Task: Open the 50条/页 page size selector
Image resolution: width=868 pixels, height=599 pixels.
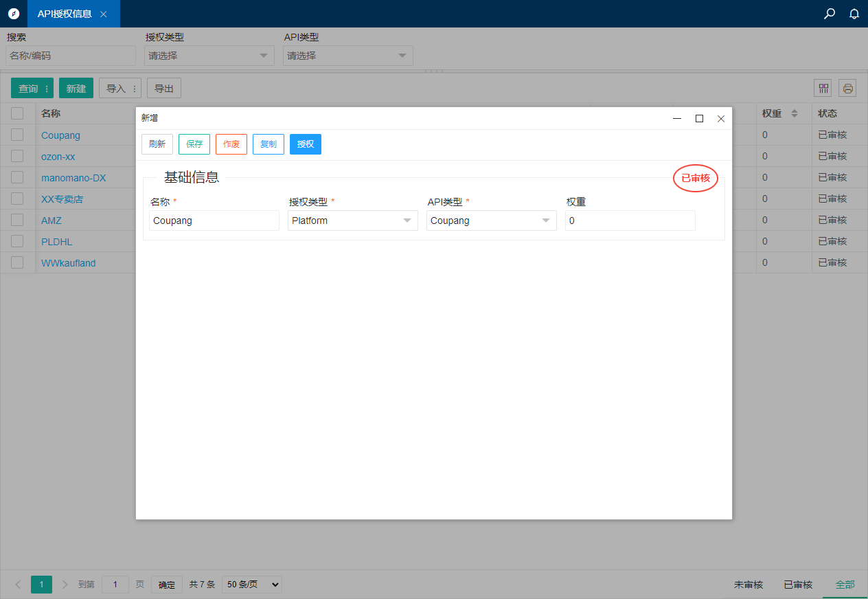Action: [x=251, y=585]
